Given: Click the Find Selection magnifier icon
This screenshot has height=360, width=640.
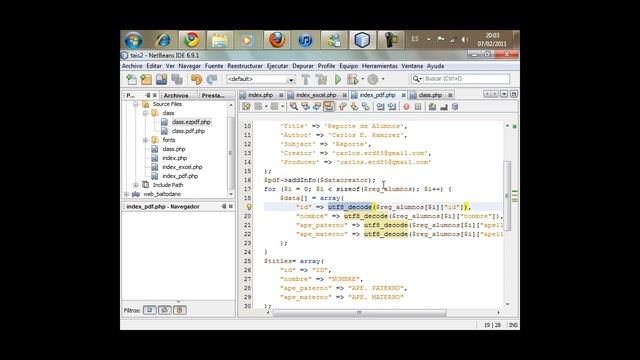Looking at the screenshot, I should click(293, 107).
